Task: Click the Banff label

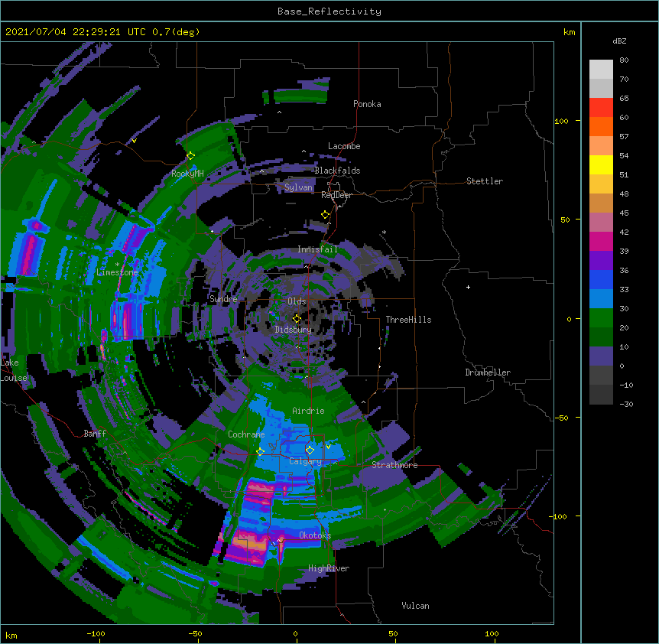Action: tap(95, 434)
